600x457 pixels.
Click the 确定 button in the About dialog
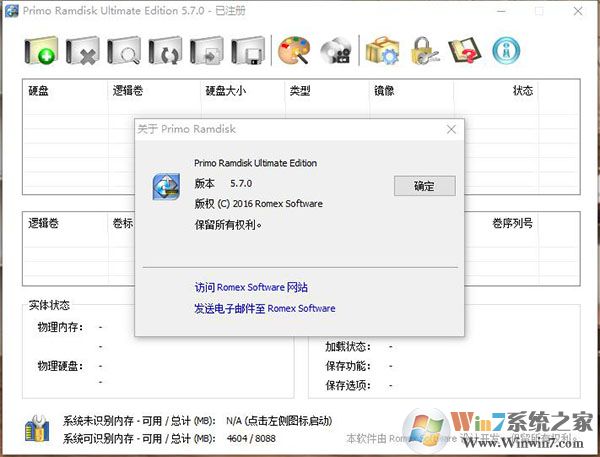pos(425,186)
